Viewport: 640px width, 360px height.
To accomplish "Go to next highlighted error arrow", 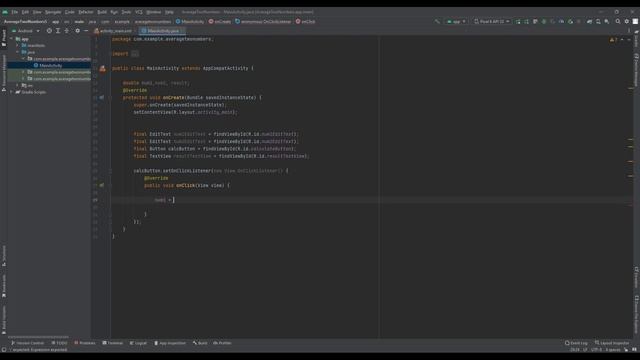I will coord(629,40).
